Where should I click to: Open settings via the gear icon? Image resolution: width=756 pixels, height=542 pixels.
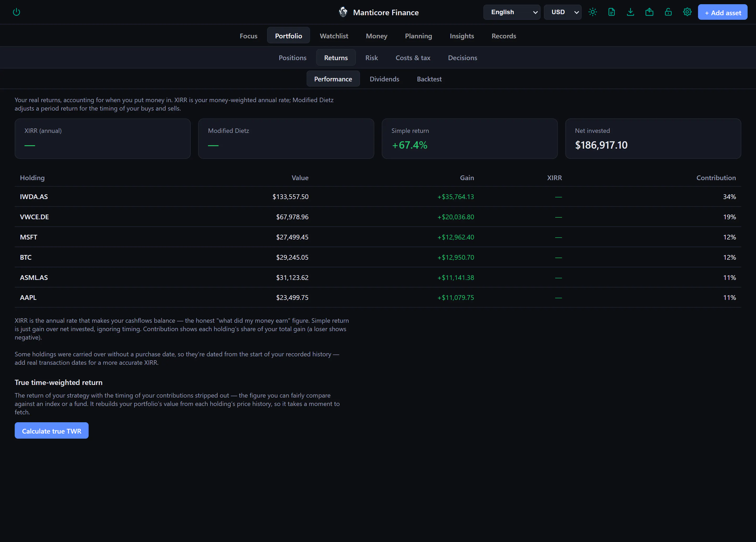(x=687, y=12)
